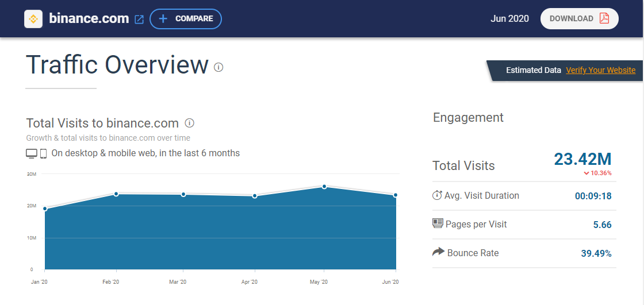The image size is (644, 305).
Task: Click the Pages per Visit newspaper icon
Action: 438,223
